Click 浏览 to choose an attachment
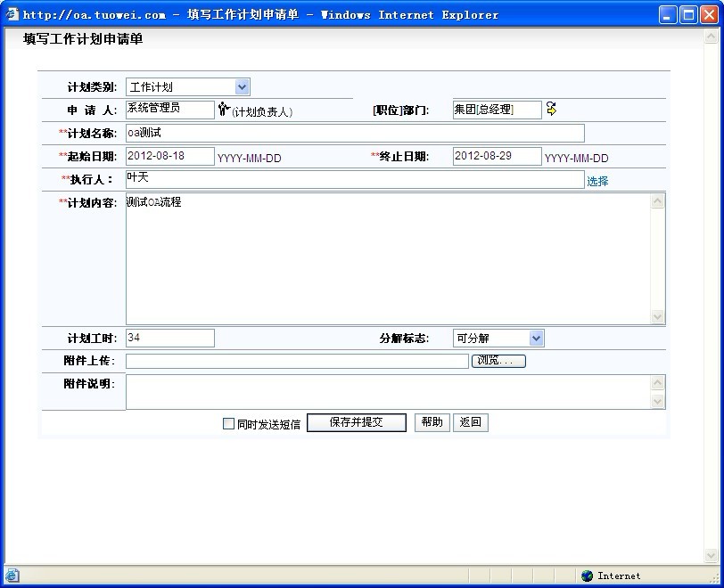 click(498, 361)
